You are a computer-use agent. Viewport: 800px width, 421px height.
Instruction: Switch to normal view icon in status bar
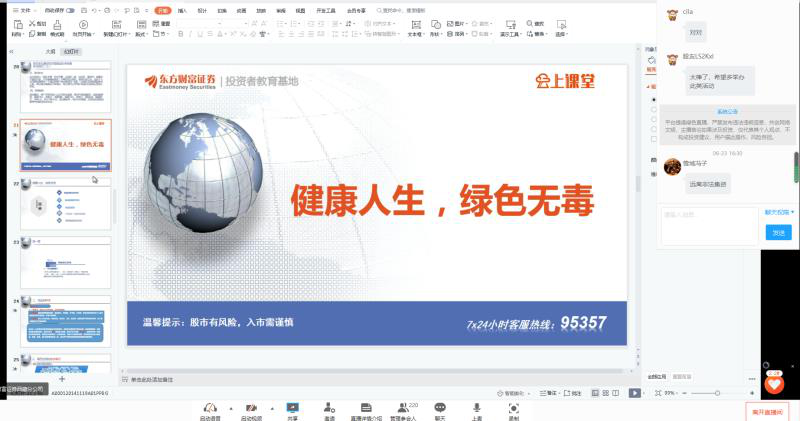595,393
